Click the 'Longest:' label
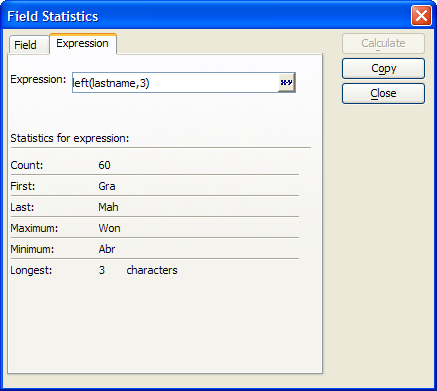Image resolution: width=437 pixels, height=391 pixels. (x=31, y=270)
